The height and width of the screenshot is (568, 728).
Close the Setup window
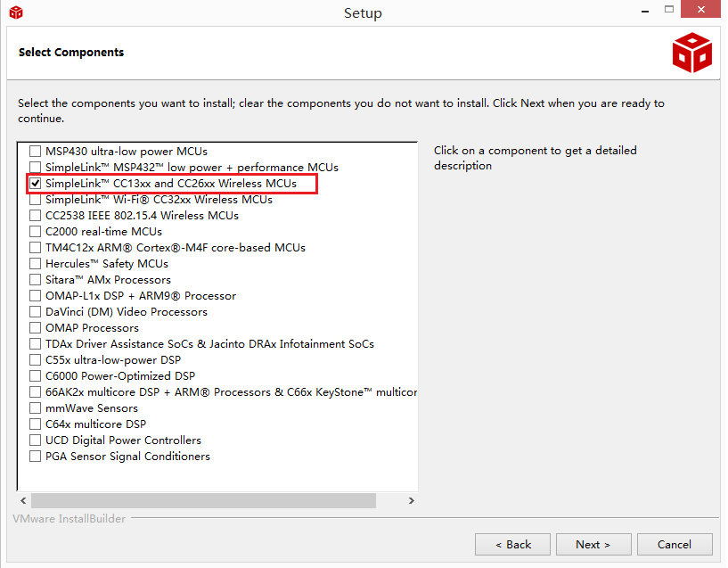pyautogui.click(x=701, y=9)
